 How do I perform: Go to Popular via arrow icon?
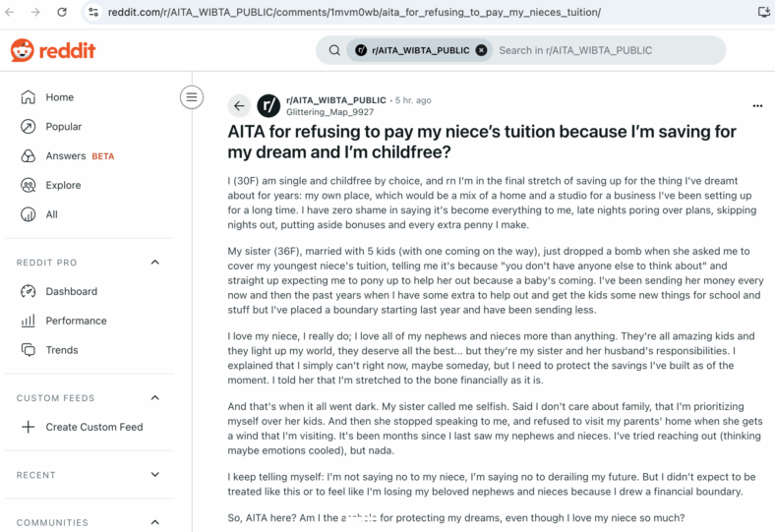[x=29, y=127]
